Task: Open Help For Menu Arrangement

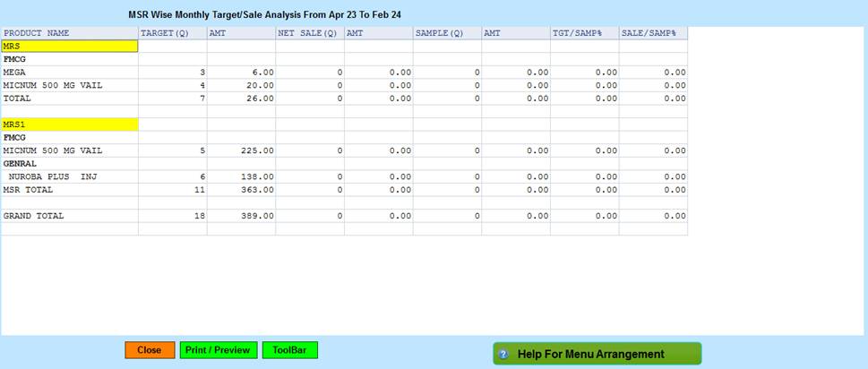Action: [x=597, y=354]
